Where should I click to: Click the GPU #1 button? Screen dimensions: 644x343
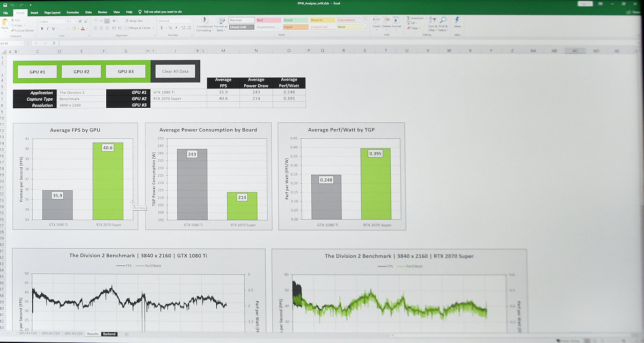37,71
